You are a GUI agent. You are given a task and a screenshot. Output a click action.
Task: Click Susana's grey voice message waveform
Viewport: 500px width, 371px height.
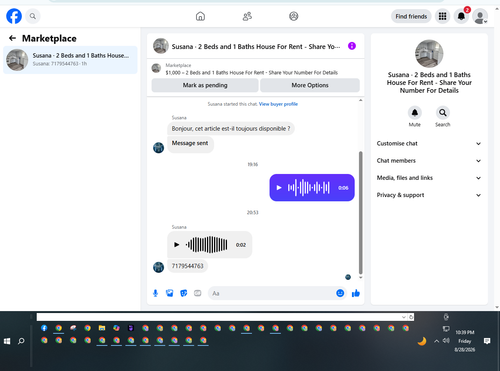(x=207, y=245)
